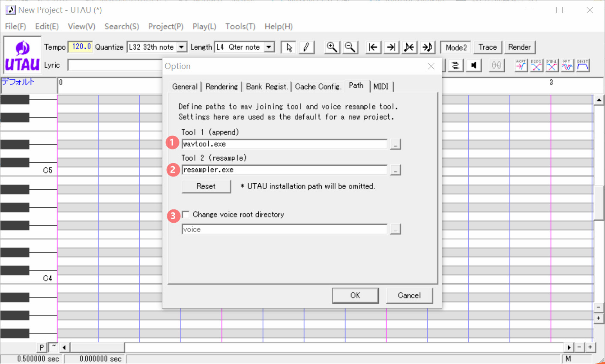
Task: Open the Length dropdown
Action: pos(270,47)
